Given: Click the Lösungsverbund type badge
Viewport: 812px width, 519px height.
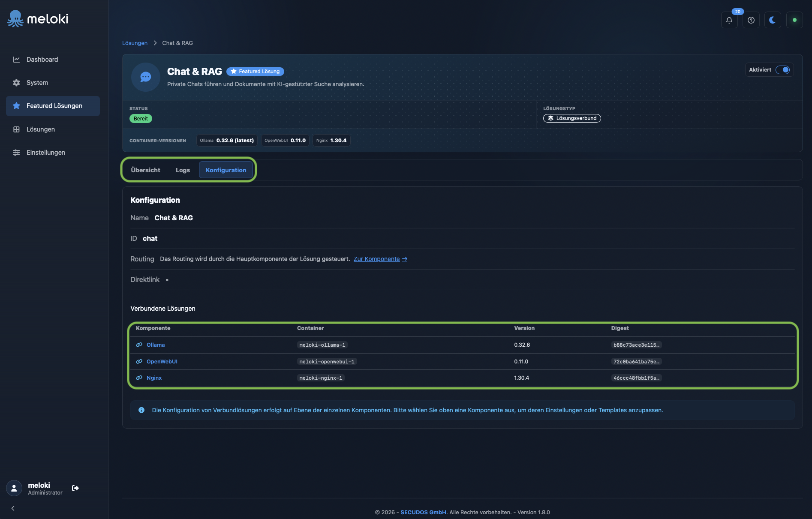Looking at the screenshot, I should click(x=572, y=118).
